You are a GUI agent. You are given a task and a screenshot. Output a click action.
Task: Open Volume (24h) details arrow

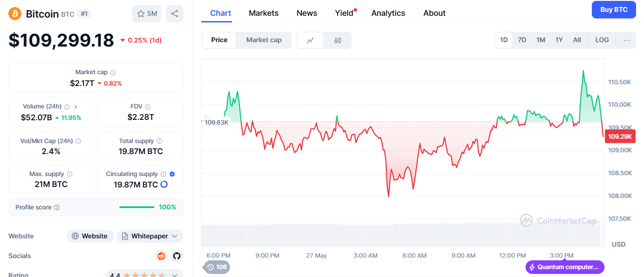[75, 107]
